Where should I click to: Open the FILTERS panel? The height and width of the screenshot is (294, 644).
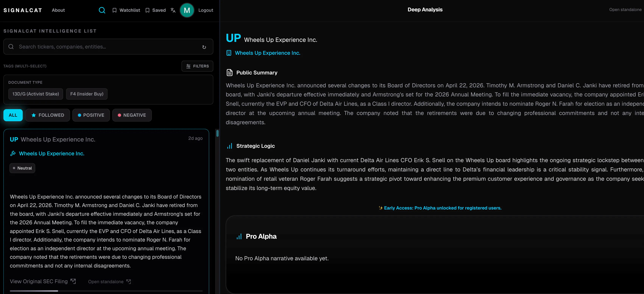click(x=197, y=66)
